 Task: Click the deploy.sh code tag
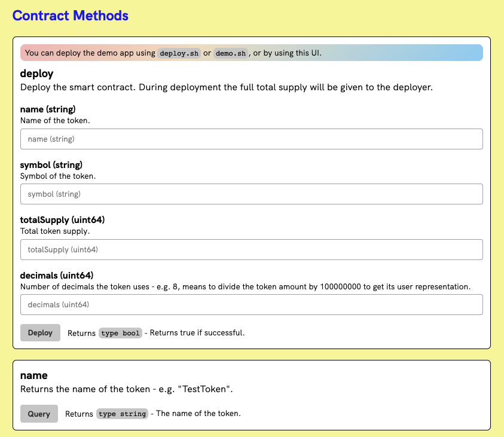(x=178, y=53)
